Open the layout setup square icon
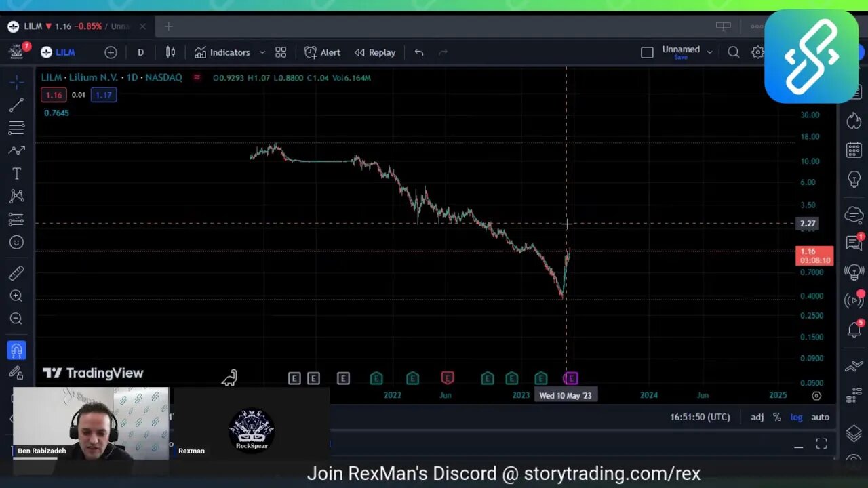The height and width of the screenshot is (488, 868). (x=647, y=52)
